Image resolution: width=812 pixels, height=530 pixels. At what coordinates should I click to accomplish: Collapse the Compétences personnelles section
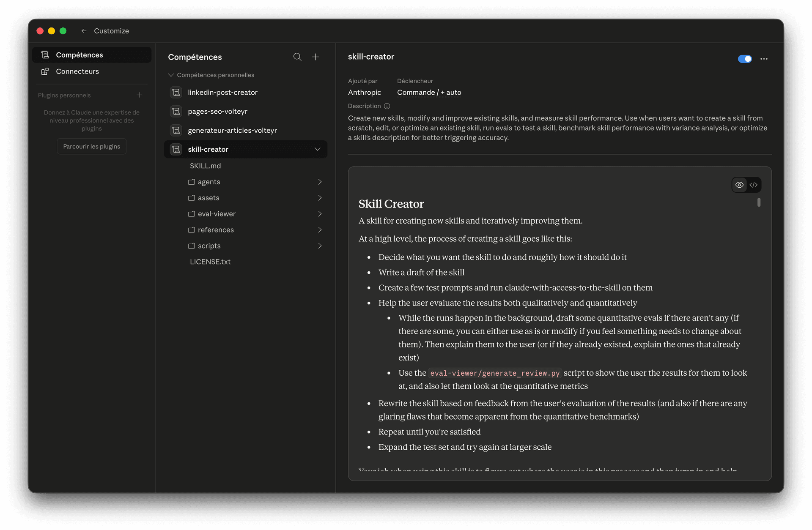coord(171,75)
